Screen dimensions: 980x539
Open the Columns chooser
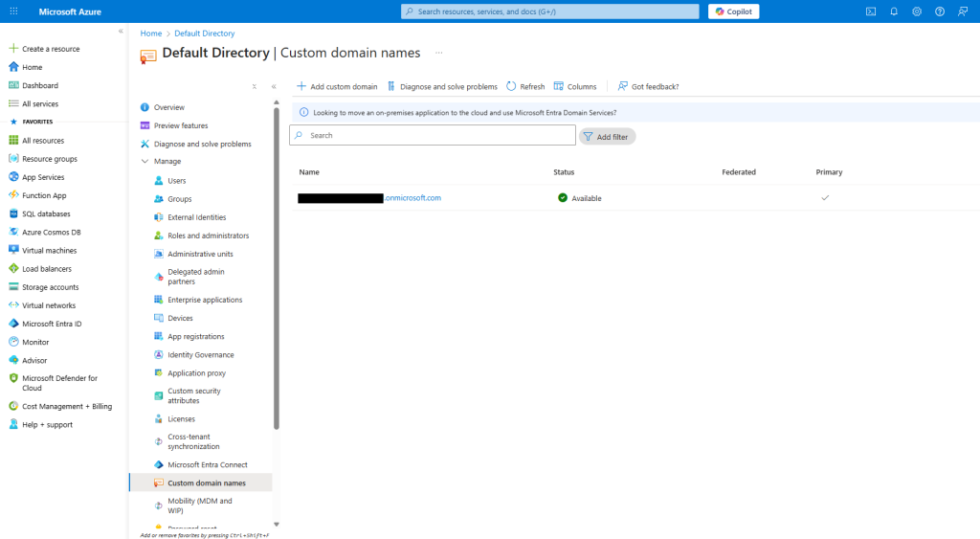pos(575,86)
